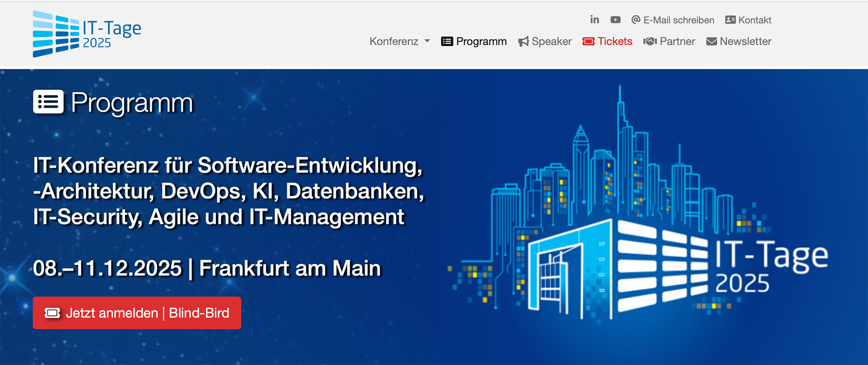Click the handshake icon beside Partner
Screen dimensions: 868x365
pos(650,42)
